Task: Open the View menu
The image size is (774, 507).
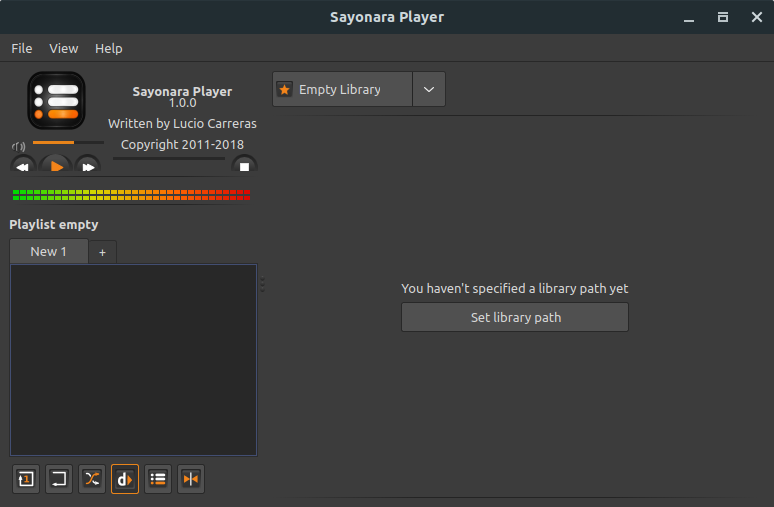Action: pyautogui.click(x=64, y=48)
